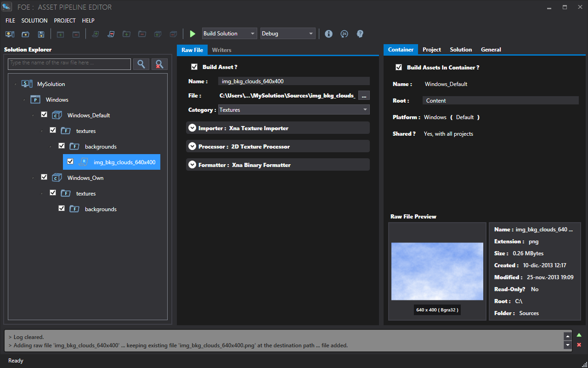Click the remove project toolbar icon

click(x=76, y=34)
